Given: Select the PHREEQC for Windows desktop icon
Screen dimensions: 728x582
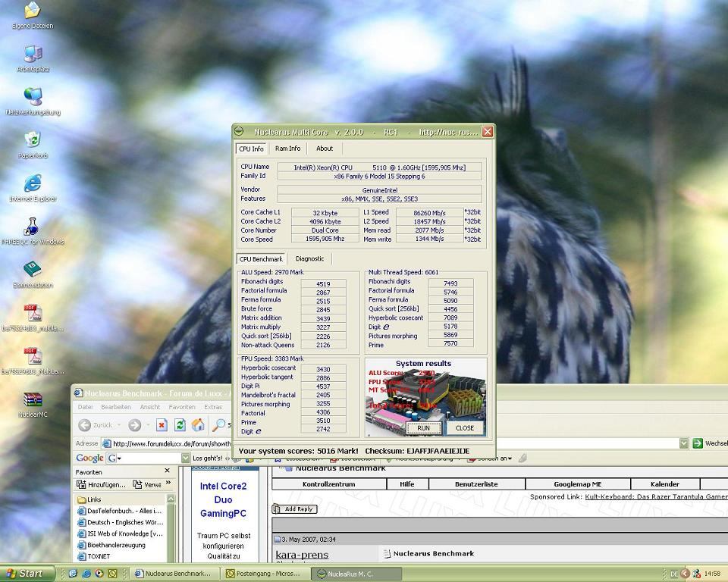Looking at the screenshot, I should point(33,226).
